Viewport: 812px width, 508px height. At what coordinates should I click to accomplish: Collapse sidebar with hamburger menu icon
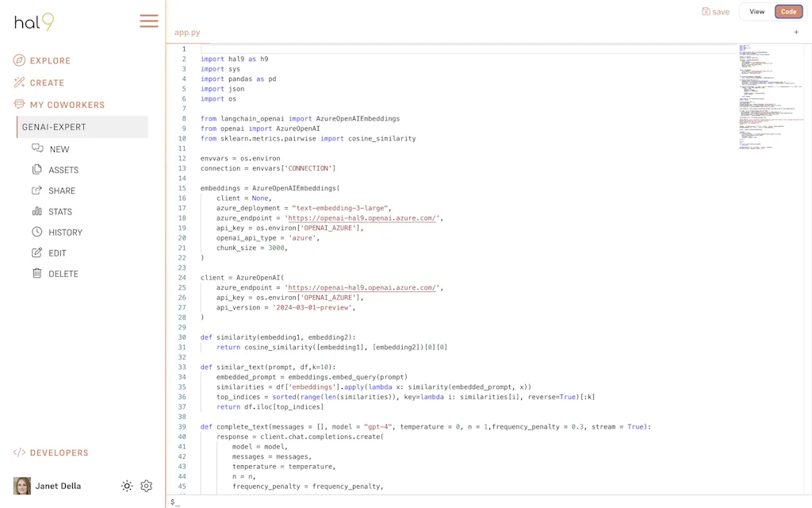149,21
